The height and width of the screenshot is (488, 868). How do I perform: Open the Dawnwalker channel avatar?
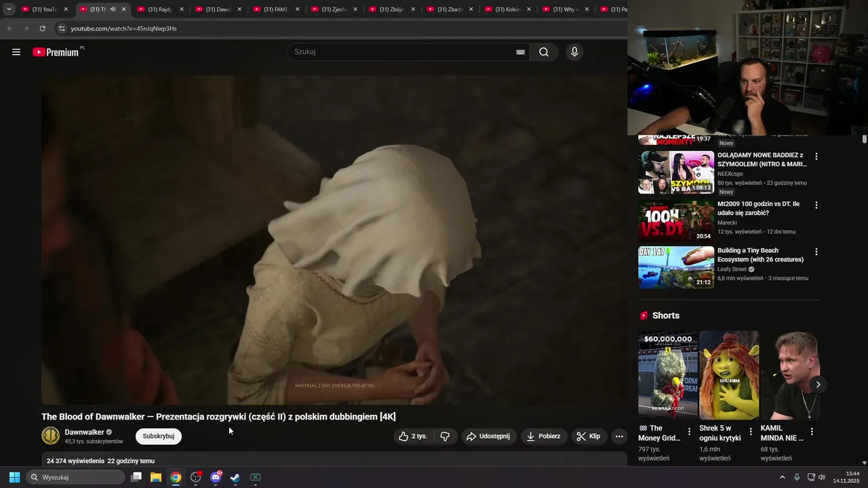click(x=51, y=436)
